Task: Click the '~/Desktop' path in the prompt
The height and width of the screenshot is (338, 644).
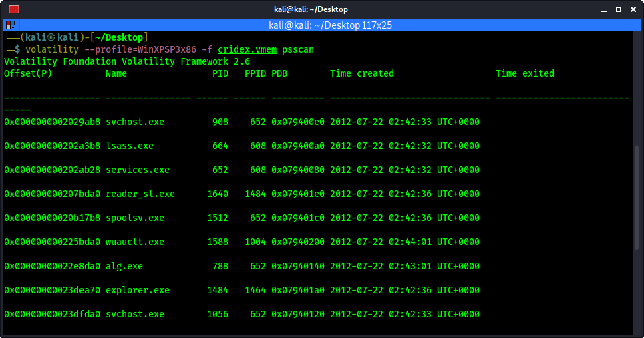Action: [x=118, y=38]
